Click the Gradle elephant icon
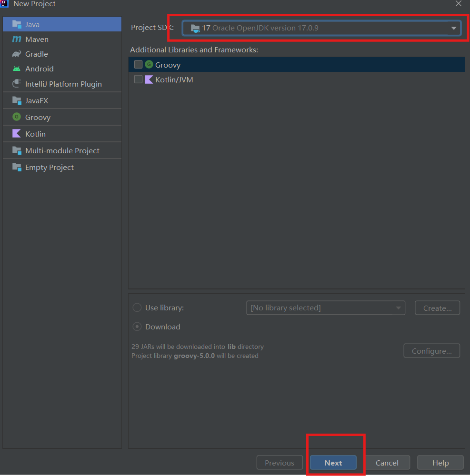The height and width of the screenshot is (476, 470). click(17, 54)
